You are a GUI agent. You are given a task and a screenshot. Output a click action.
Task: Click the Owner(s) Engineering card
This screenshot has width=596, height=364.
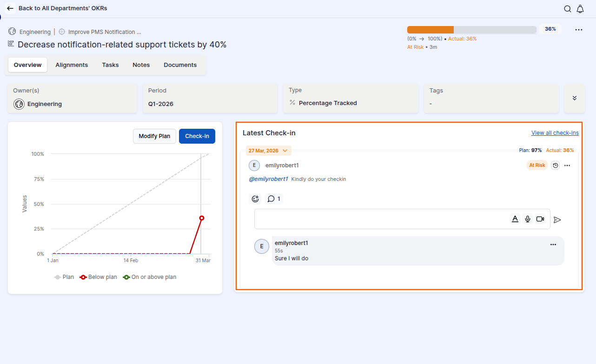click(x=73, y=98)
